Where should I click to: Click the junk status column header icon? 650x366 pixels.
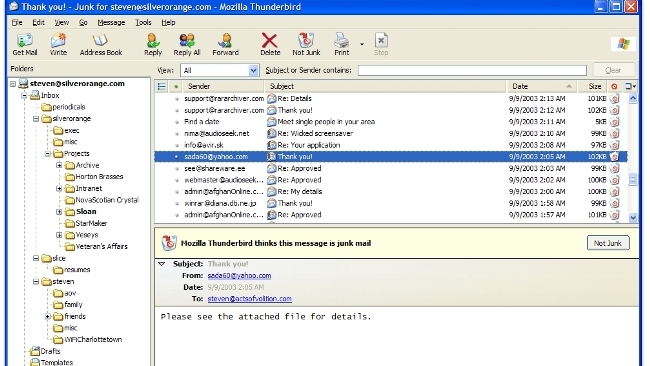pos(614,86)
